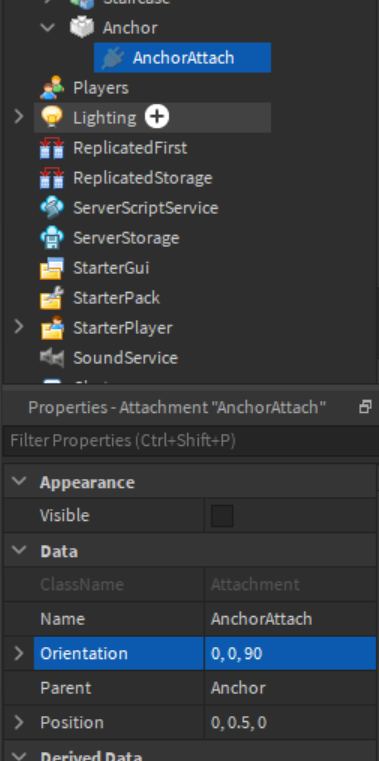The height and width of the screenshot is (761, 379).
Task: Select StarterPack in the Explorer
Action: (x=116, y=298)
